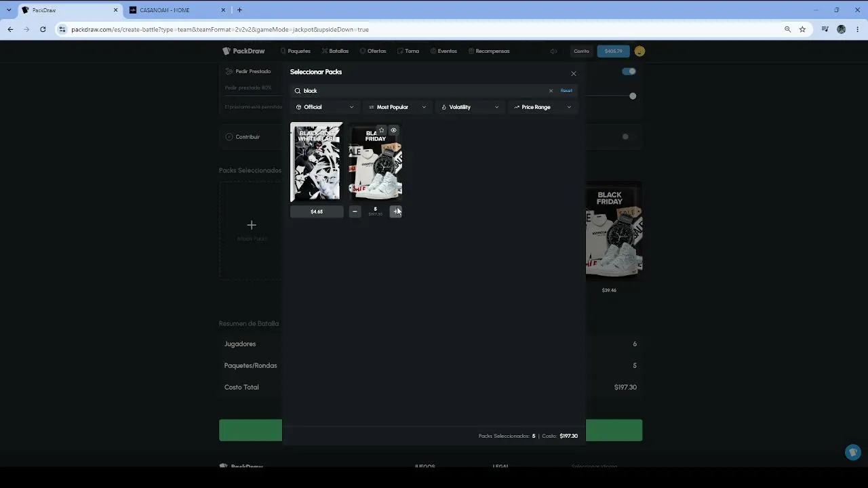Click the $39.46 pack price text
This screenshot has height=488, width=868.
609,290
